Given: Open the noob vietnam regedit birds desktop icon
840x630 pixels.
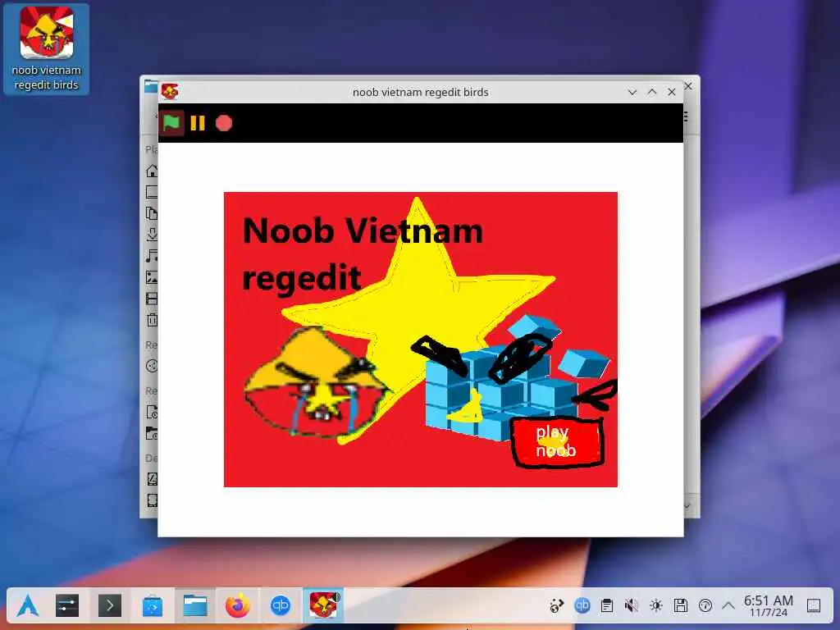Looking at the screenshot, I should (47, 49).
